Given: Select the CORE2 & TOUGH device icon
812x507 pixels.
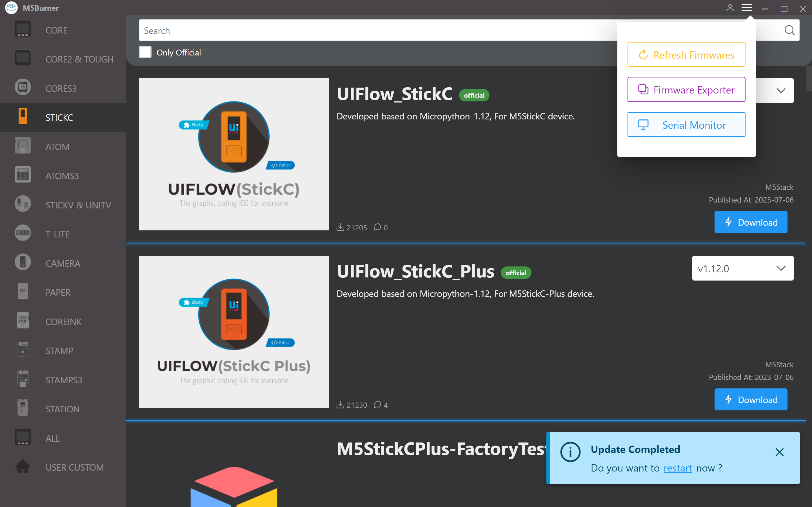Looking at the screenshot, I should [23, 58].
